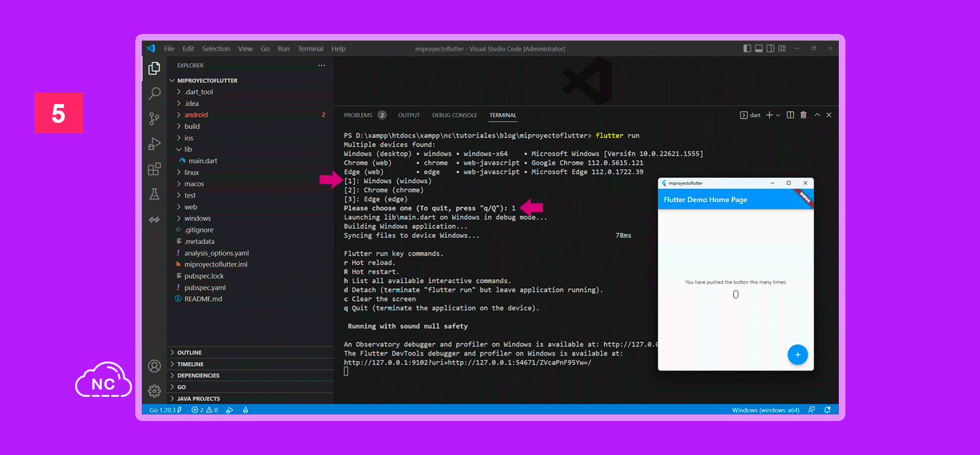
Task: Click Go 1.20.3 in the status bar
Action: (x=166, y=410)
